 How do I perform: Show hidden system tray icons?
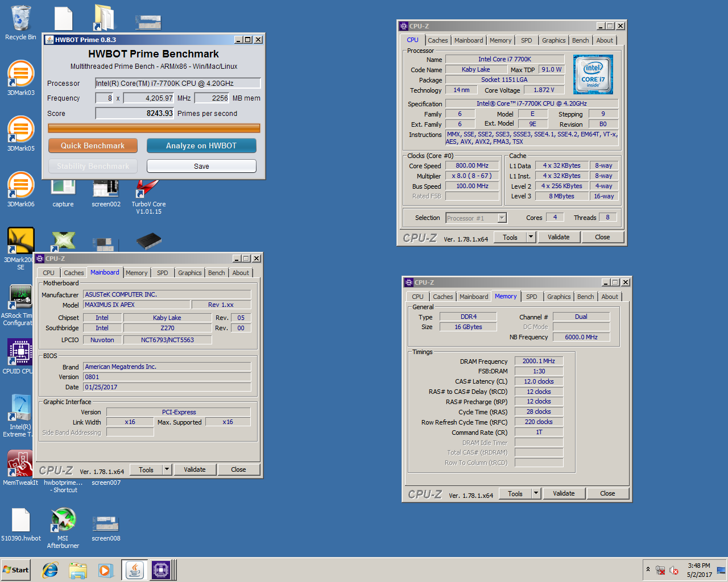tap(647, 569)
